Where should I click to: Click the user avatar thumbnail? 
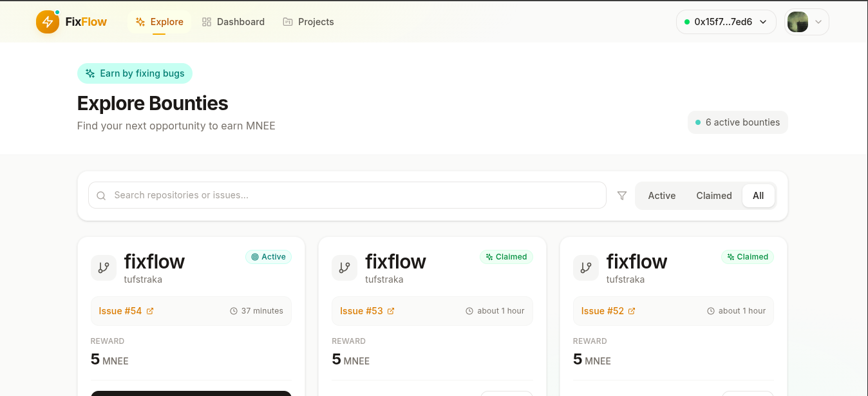tap(798, 22)
